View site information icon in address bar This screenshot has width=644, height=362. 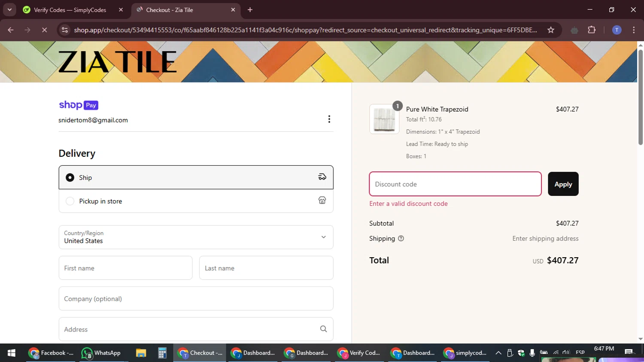point(65,30)
